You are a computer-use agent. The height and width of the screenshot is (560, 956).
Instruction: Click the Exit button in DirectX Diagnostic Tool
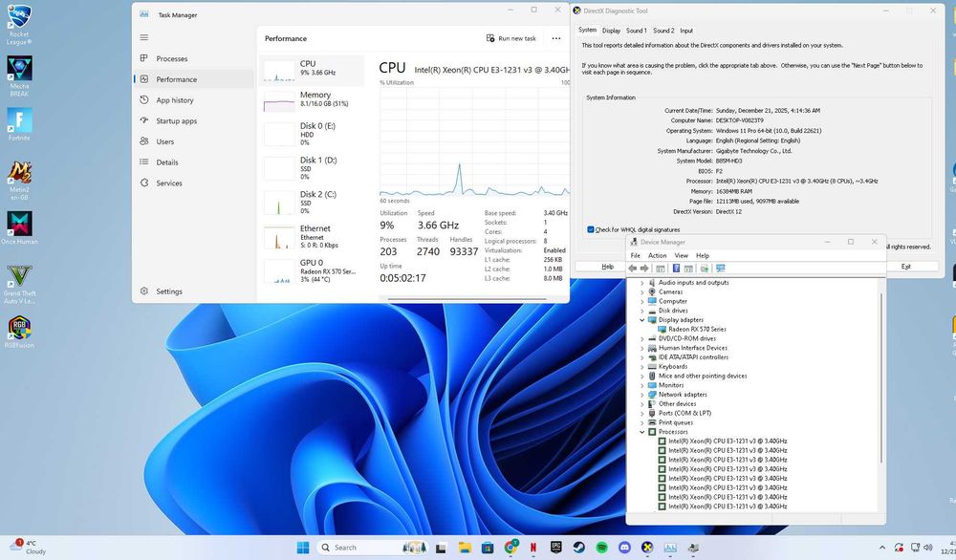[906, 267]
